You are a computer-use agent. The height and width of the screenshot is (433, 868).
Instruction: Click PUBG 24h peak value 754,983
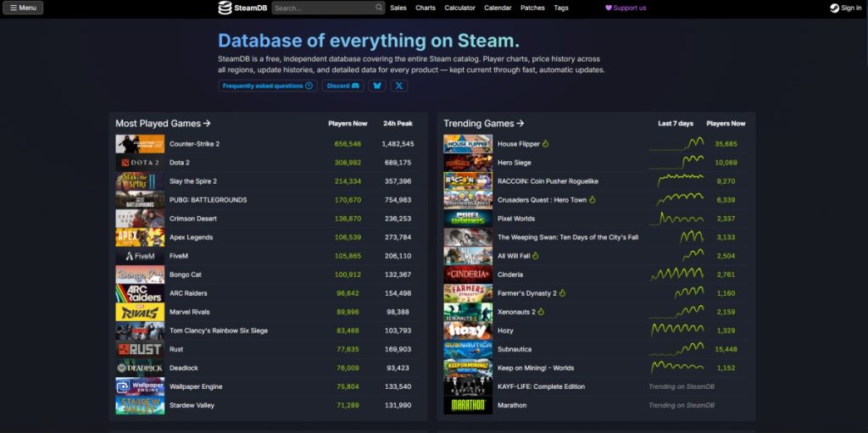pyautogui.click(x=398, y=200)
